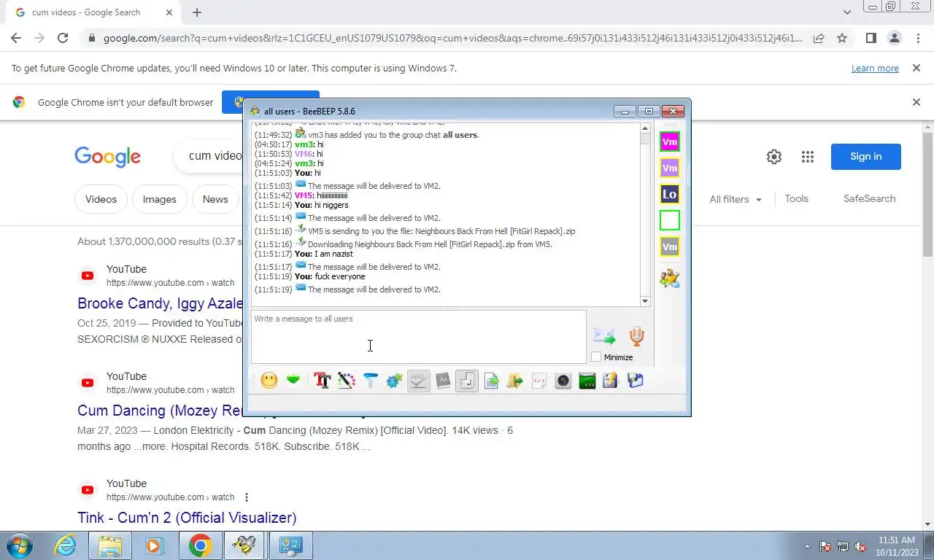Open the Google apps grid icon
The width and height of the screenshot is (934, 560).
tap(807, 157)
